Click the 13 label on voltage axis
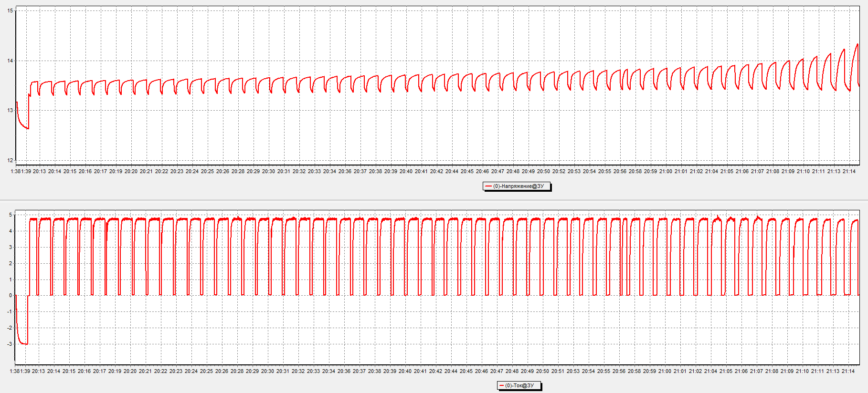Viewport: 868px width, 393px height. click(10, 110)
